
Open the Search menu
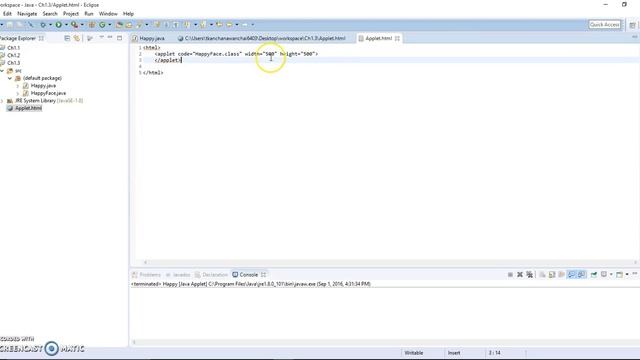pyautogui.click(x=50, y=13)
